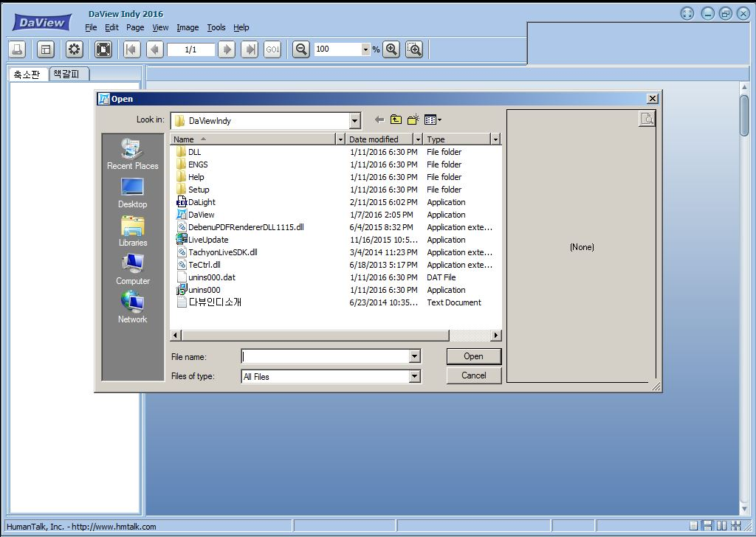Select single page layout in status bar
The width and height of the screenshot is (756, 537).
click(693, 525)
